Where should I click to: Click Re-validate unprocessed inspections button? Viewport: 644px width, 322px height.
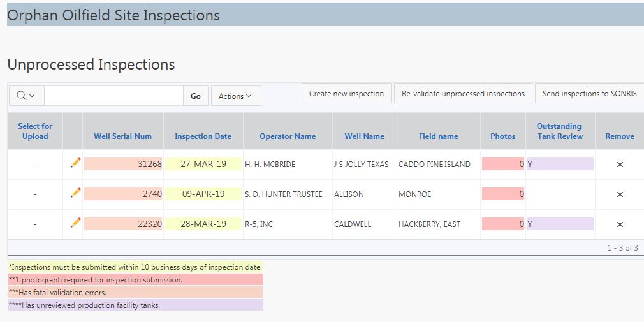(x=463, y=94)
